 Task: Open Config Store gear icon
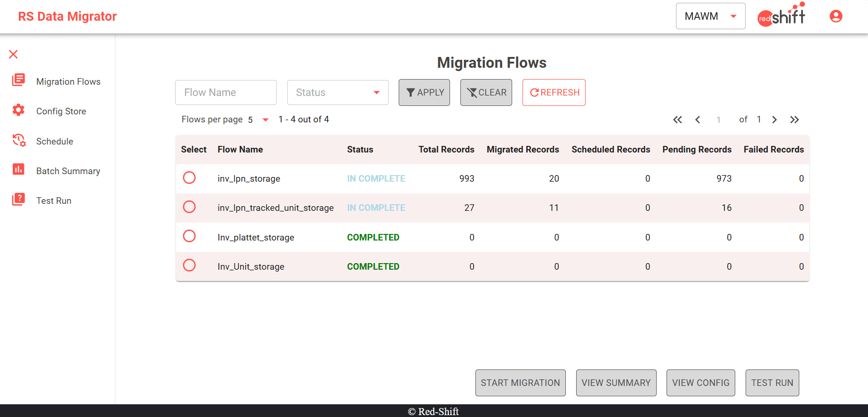[x=18, y=110]
